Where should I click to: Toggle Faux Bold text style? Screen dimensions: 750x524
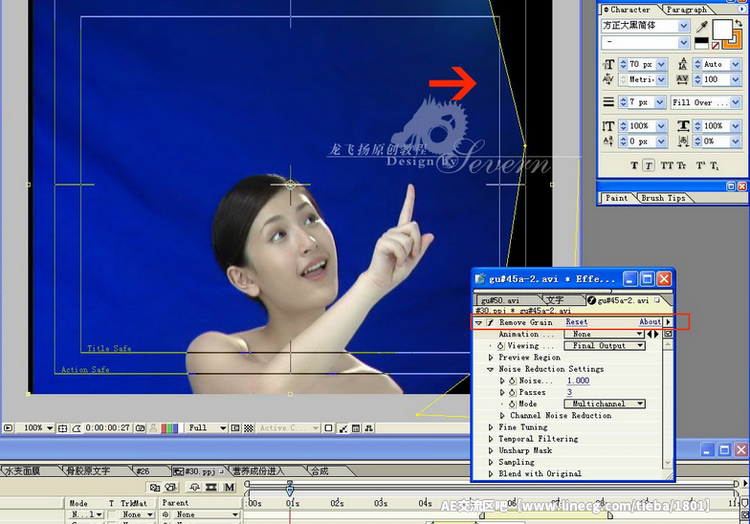(x=634, y=165)
